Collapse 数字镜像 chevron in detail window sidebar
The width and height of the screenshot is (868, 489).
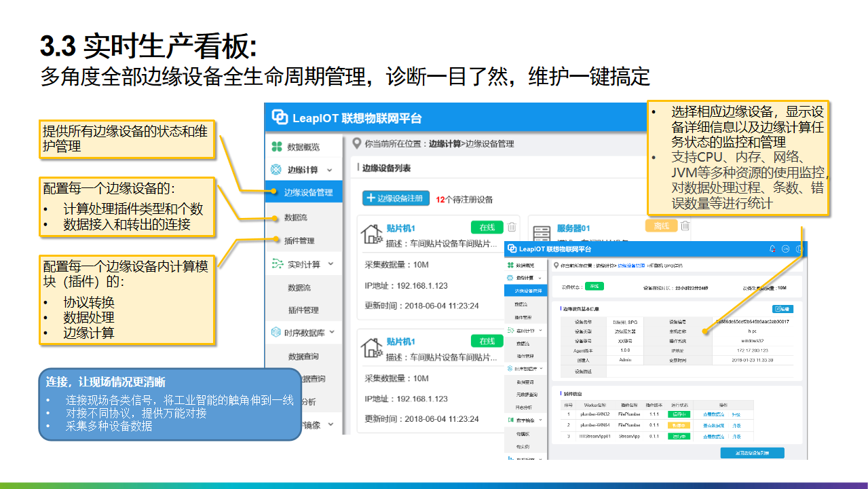tap(541, 420)
